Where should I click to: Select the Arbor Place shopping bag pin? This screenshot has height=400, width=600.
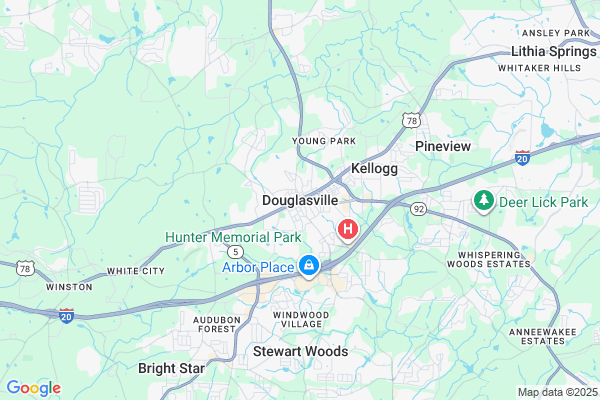[309, 266]
